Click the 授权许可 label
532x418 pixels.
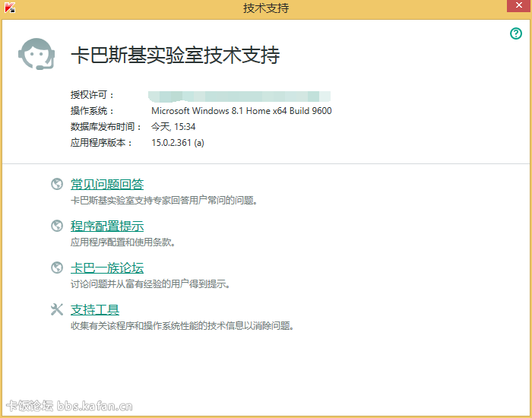[x=92, y=95]
